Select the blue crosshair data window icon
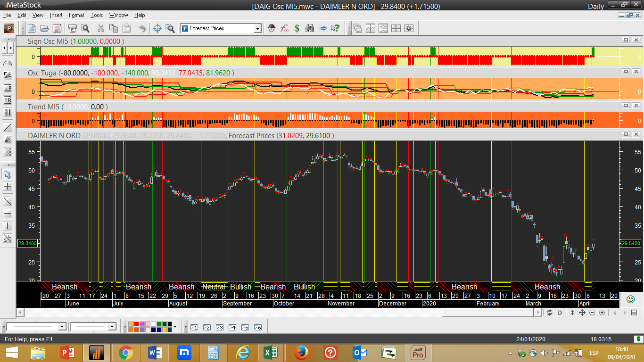 coord(157,28)
